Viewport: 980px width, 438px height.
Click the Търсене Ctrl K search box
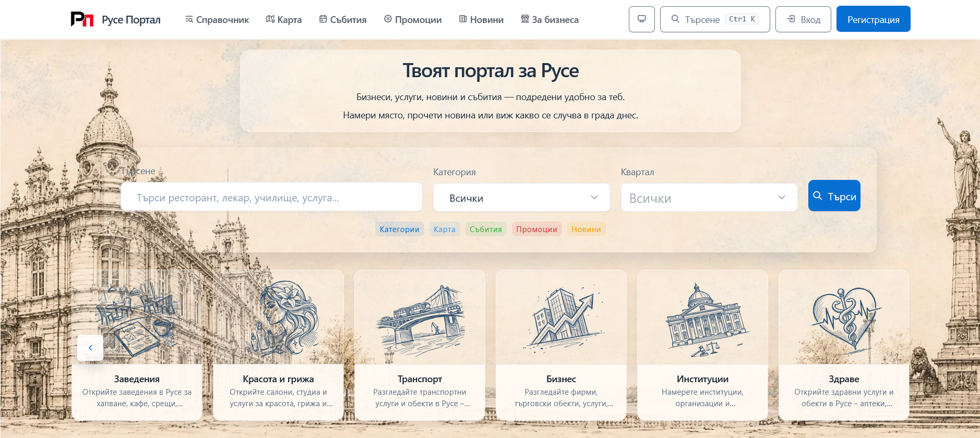pyautogui.click(x=715, y=19)
